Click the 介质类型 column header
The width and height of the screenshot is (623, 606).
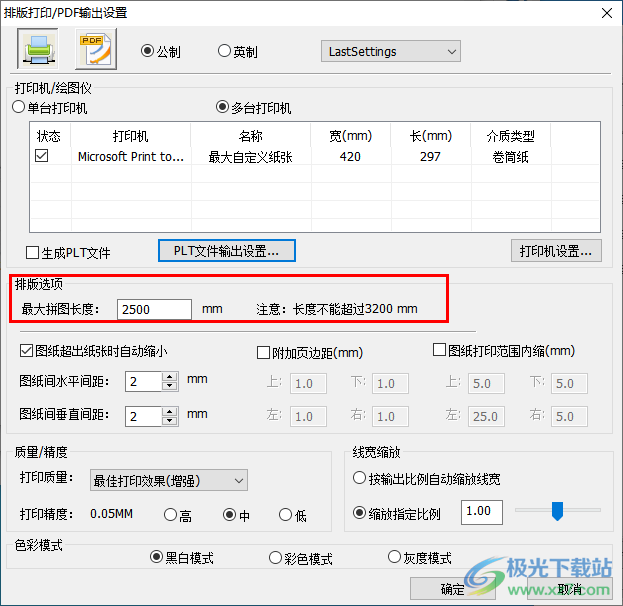[x=511, y=136]
